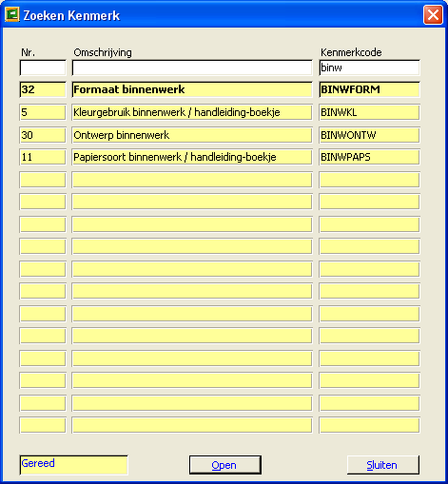Click the Kenmerkcode search field containing binw
The image size is (448, 484).
coord(369,68)
